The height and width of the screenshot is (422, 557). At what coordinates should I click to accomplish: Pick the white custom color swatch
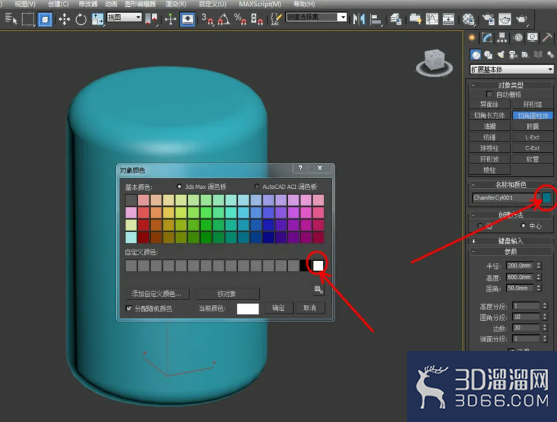318,265
